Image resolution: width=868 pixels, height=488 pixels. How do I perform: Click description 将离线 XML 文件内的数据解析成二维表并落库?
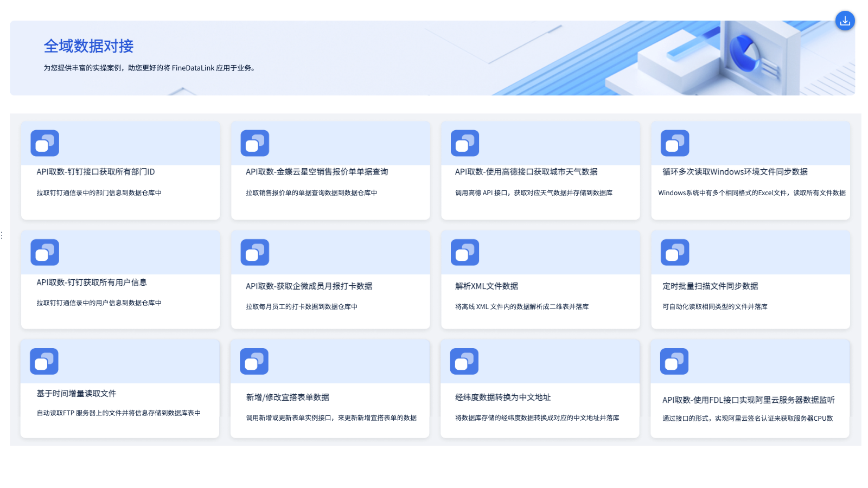(x=522, y=307)
